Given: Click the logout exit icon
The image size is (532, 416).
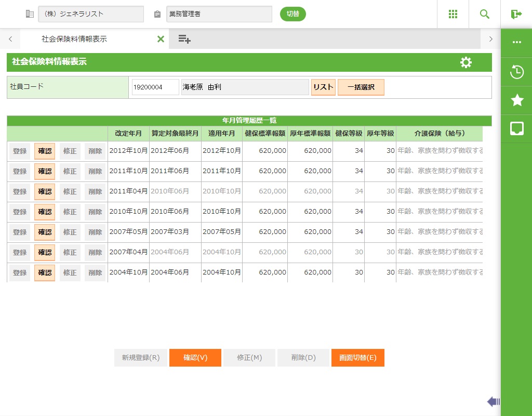Looking at the screenshot, I should [x=516, y=14].
